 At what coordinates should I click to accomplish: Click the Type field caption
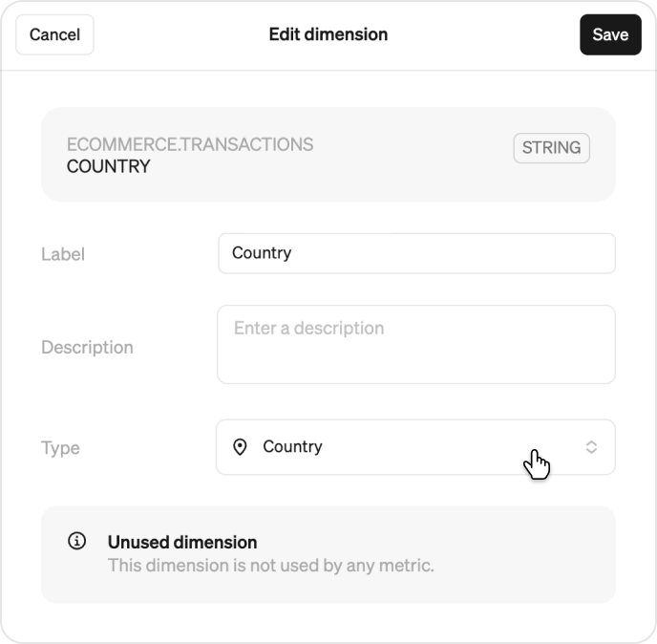click(60, 448)
